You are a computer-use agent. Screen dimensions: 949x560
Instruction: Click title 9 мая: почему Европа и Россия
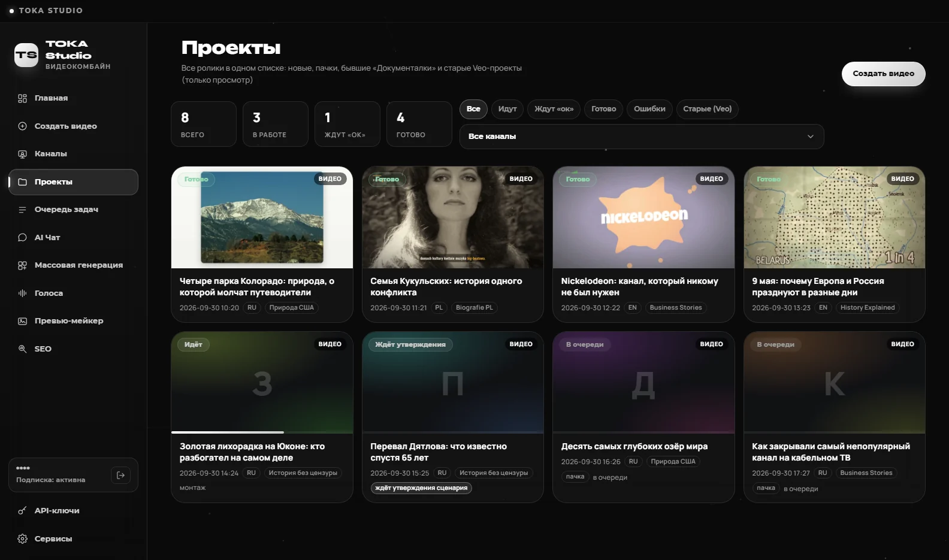click(x=818, y=287)
